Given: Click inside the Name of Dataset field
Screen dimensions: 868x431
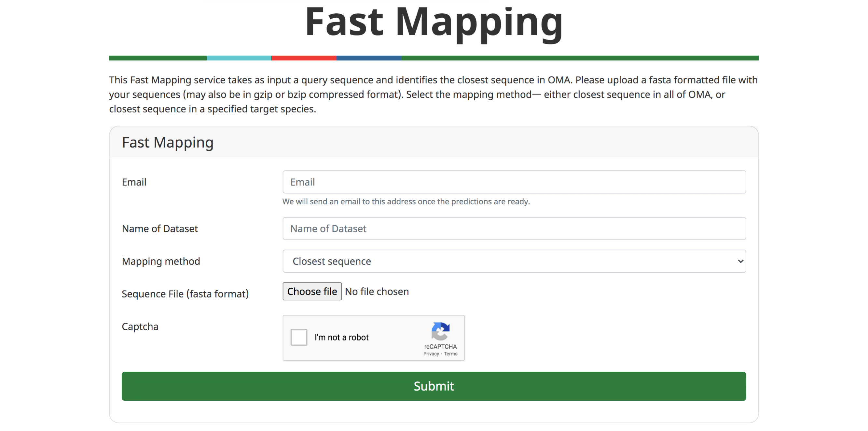Looking at the screenshot, I should tap(514, 228).
